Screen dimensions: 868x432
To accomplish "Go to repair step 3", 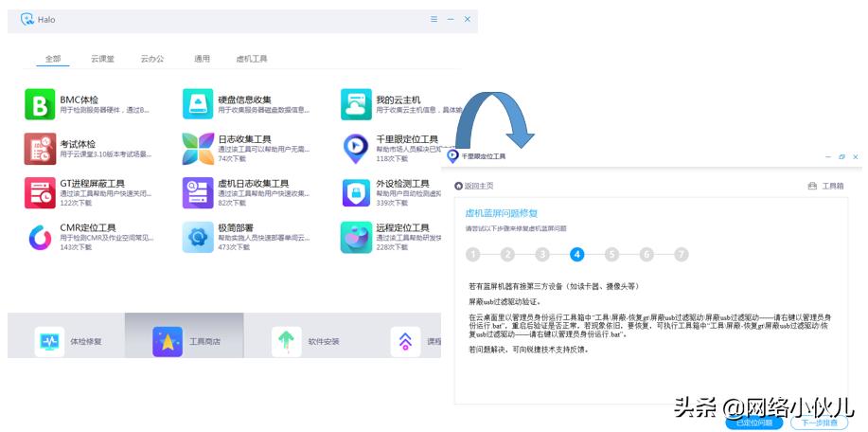I will click(542, 255).
